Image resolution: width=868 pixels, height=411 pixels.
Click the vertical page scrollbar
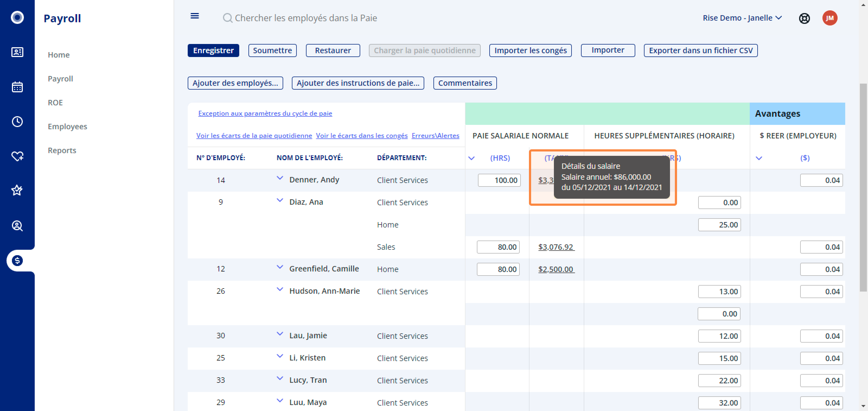(x=863, y=187)
